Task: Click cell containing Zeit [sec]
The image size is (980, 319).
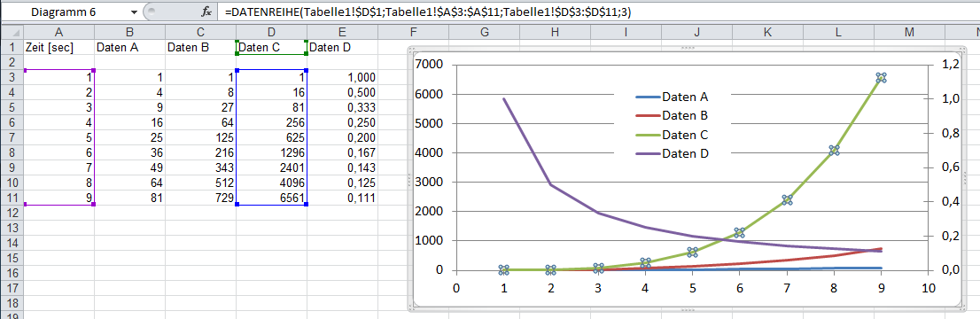Action: [58, 47]
